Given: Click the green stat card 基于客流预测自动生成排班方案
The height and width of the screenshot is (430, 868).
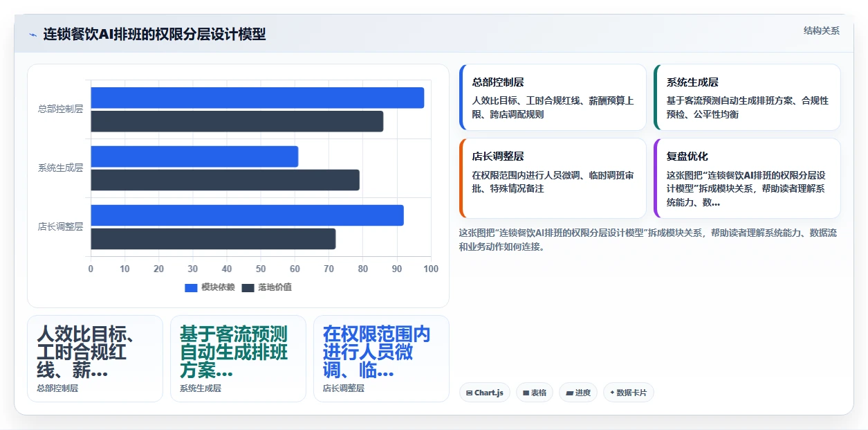Looking at the screenshot, I should point(238,359).
